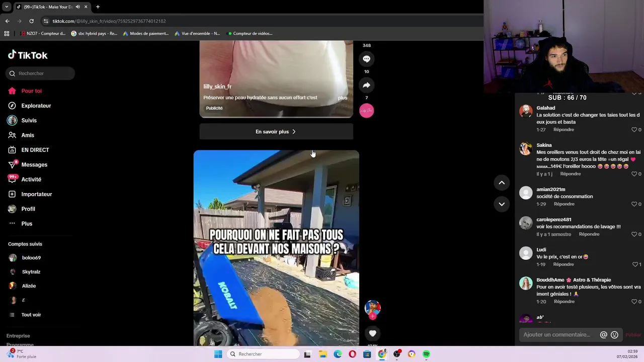Image resolution: width=644 pixels, height=362 pixels.
Task: Open Suivis in sidebar
Action: (29, 121)
